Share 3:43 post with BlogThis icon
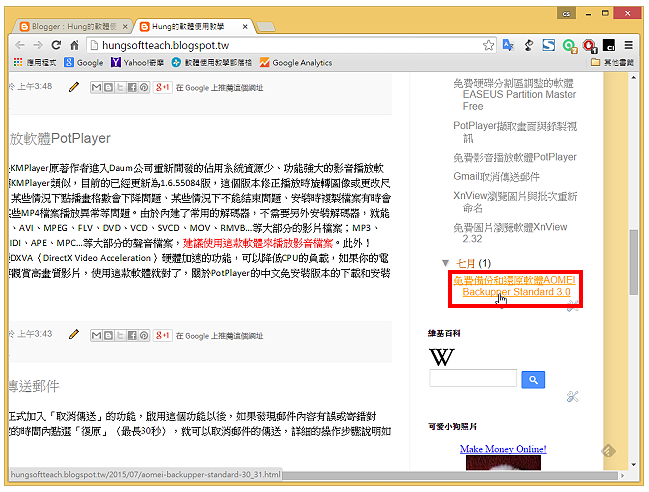The width and height of the screenshot is (649, 492). click(108, 335)
